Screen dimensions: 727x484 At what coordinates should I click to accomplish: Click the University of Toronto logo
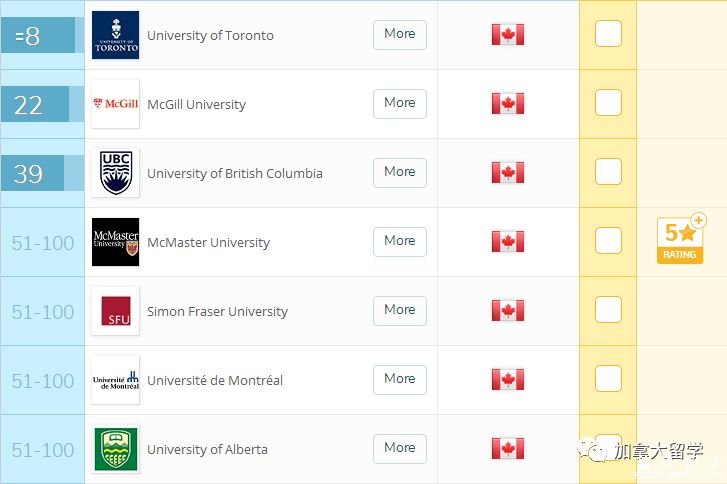point(115,35)
